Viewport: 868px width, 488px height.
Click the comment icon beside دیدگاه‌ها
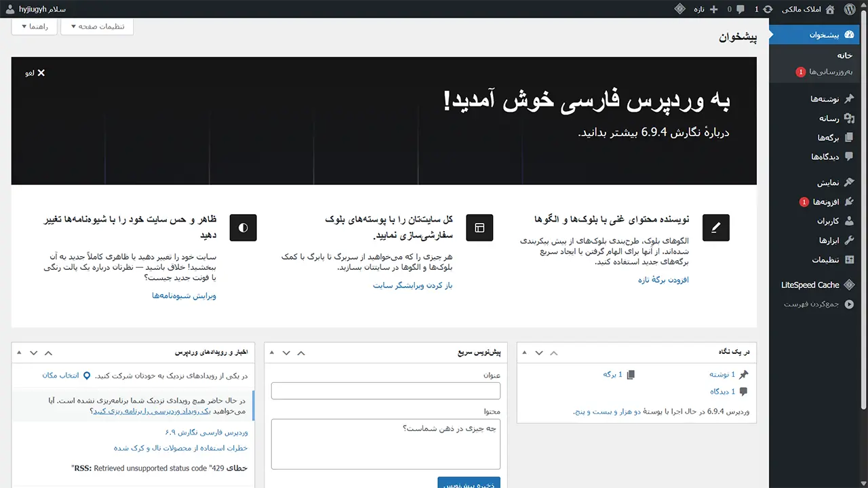tap(849, 157)
